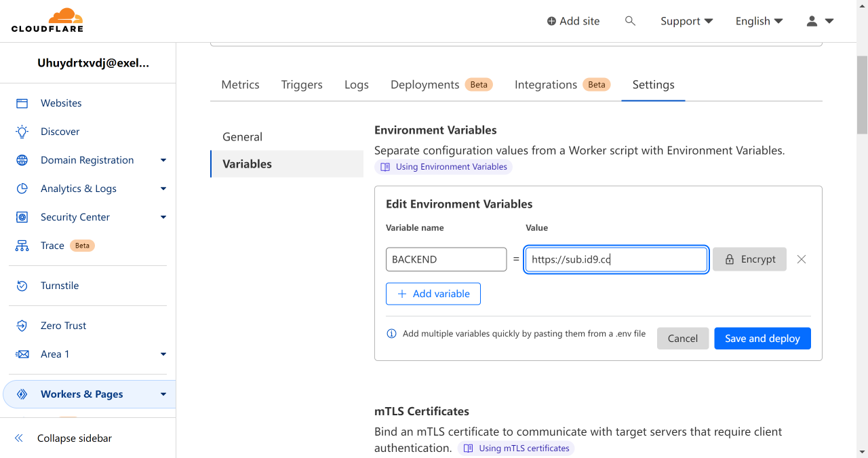Expand the Area 1 submenu arrow
The width and height of the screenshot is (868, 458).
(163, 354)
